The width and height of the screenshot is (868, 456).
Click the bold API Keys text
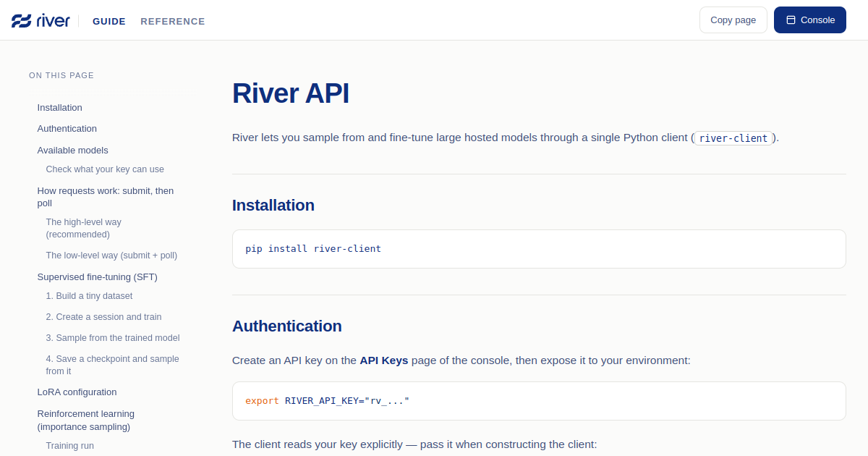pos(384,360)
